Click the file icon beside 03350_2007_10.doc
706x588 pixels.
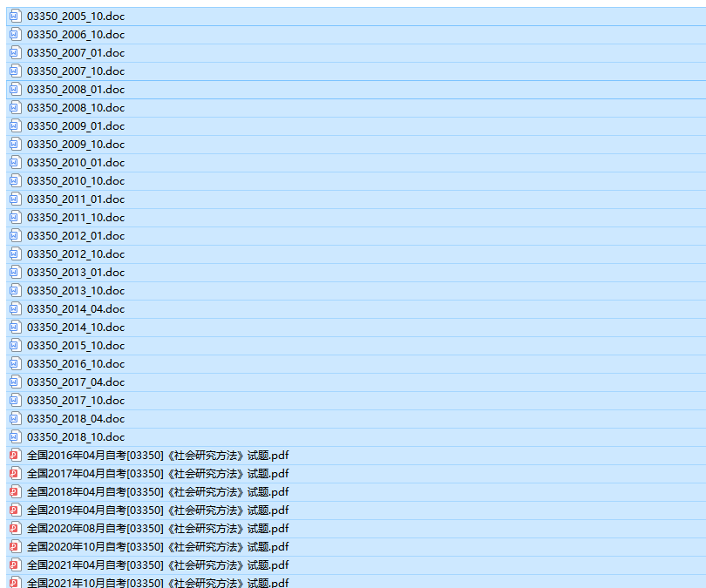click(x=16, y=71)
